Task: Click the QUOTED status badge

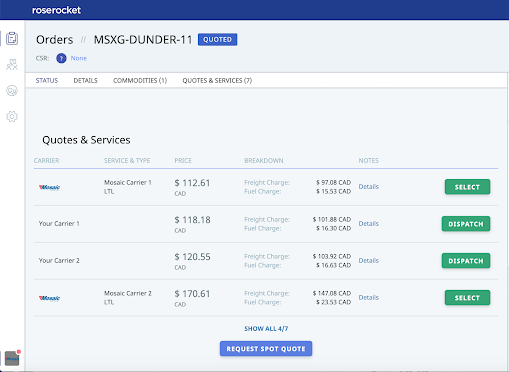Action: pyautogui.click(x=217, y=39)
